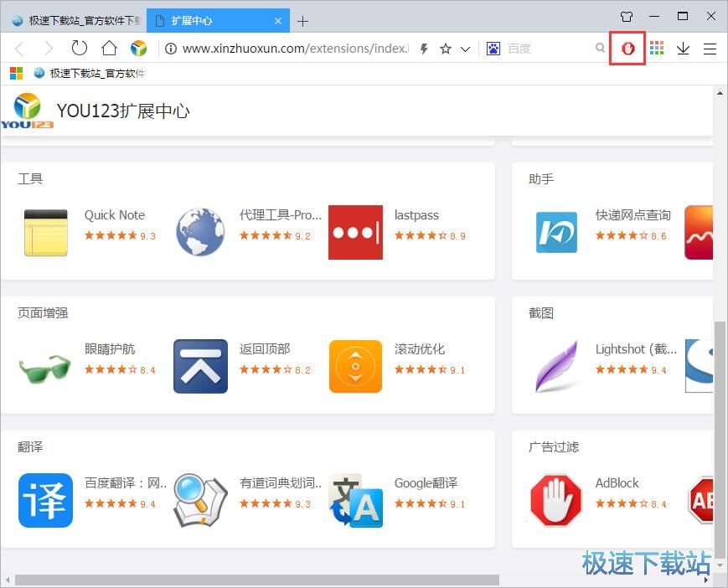Screen dimensions: 728x588
Task: Click the Lightshot (截... extension title
Action: (636, 349)
